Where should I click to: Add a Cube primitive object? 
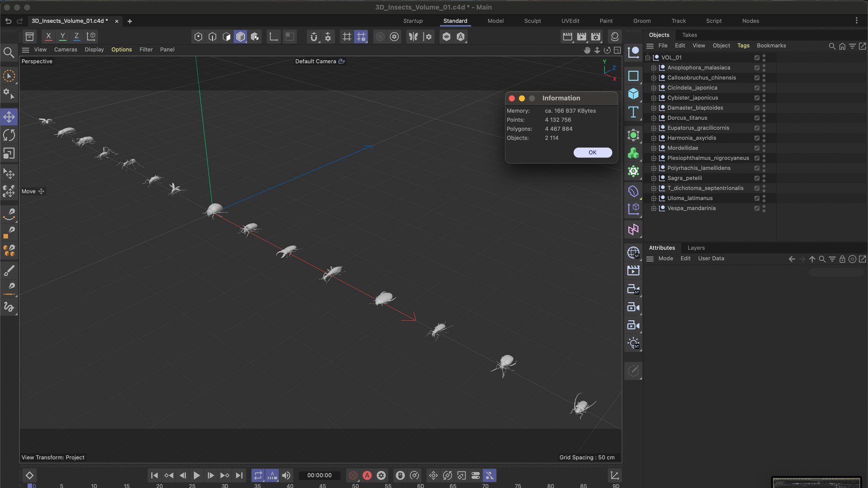click(633, 94)
